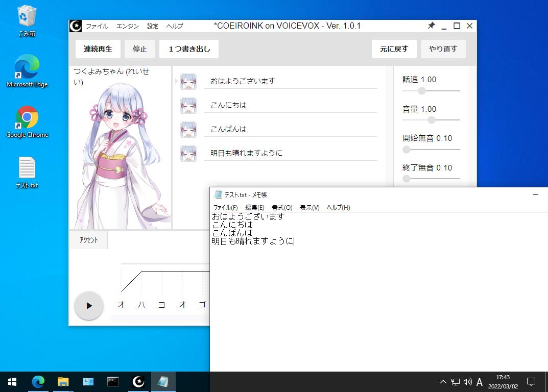The height and width of the screenshot is (392, 548).
Task: Place cursor in こんにちは line of Notepad
Action: (x=232, y=225)
